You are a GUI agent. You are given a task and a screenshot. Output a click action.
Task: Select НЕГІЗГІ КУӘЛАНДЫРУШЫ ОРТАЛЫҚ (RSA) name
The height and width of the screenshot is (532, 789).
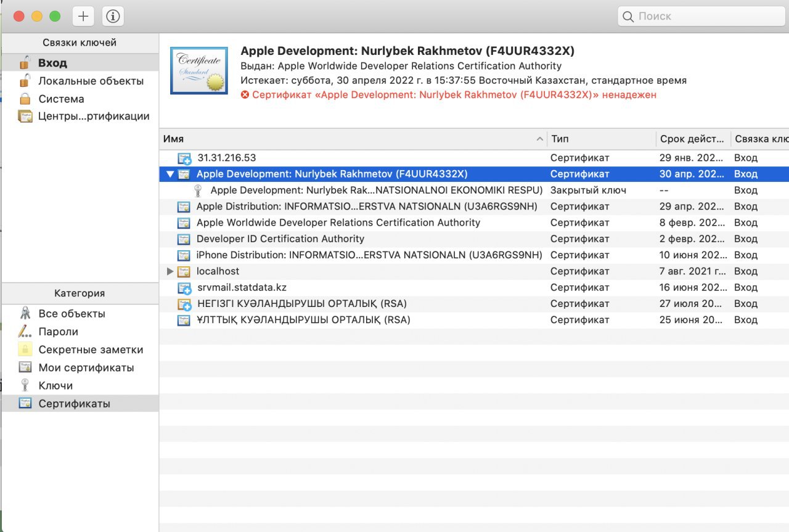coord(301,304)
